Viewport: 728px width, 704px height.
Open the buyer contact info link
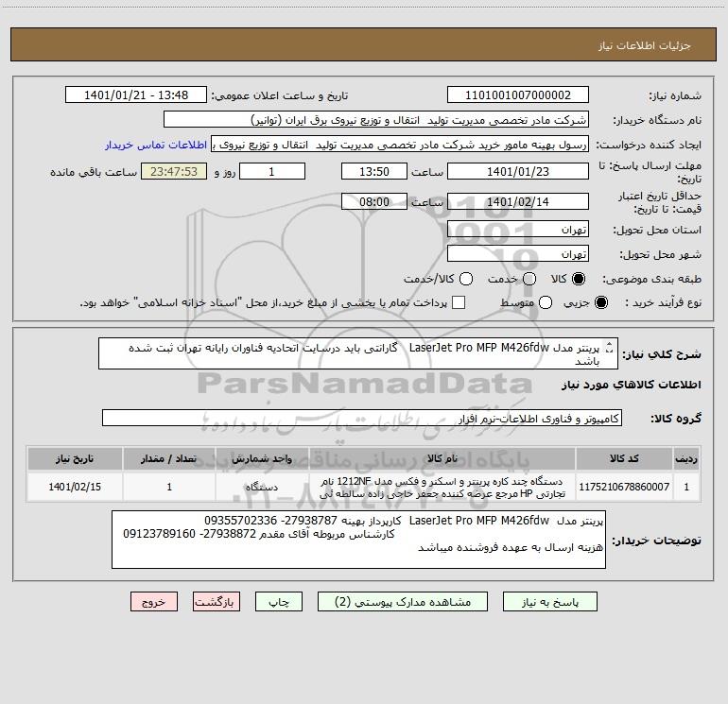point(156,145)
